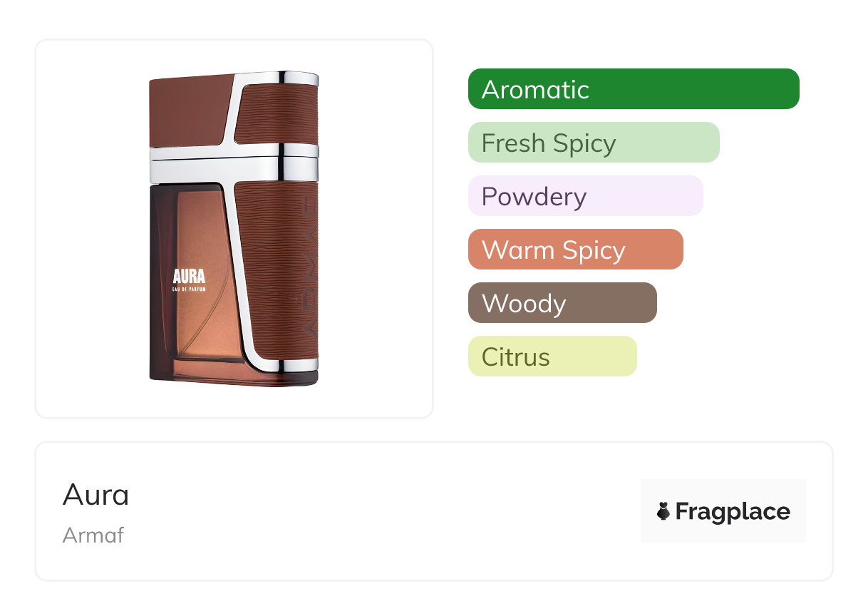Open the Aura perfume bottle image
868x616 pixels.
tap(234, 228)
